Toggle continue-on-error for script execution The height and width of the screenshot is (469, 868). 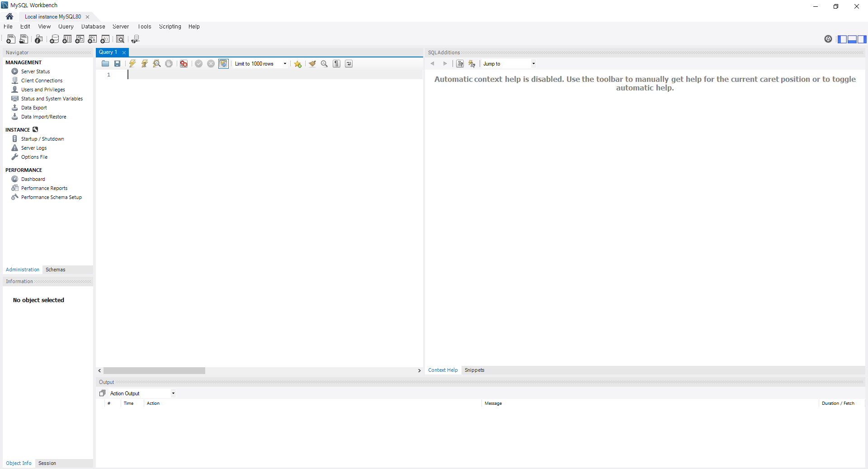(x=184, y=64)
